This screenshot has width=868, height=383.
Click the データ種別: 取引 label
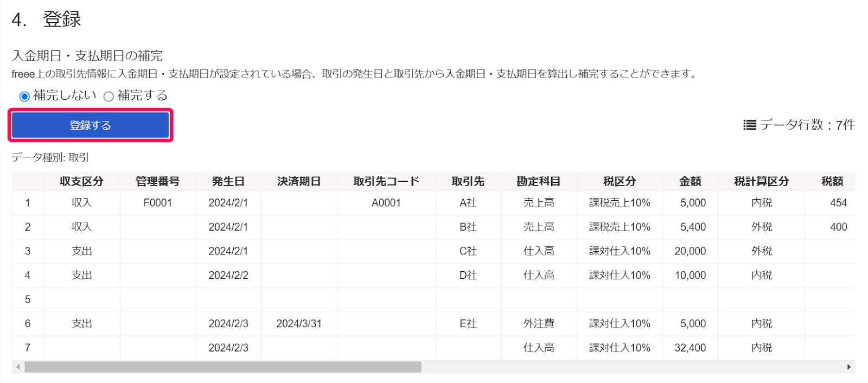point(50,157)
